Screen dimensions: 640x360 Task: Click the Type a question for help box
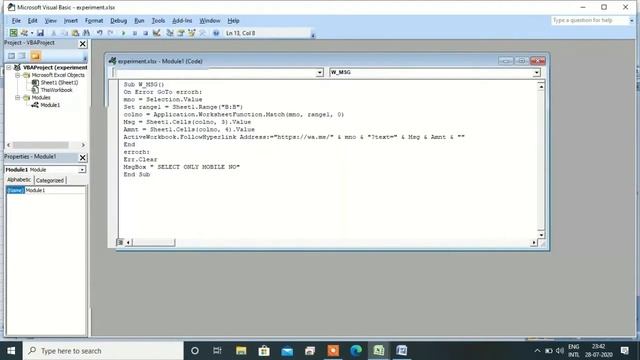click(x=589, y=20)
